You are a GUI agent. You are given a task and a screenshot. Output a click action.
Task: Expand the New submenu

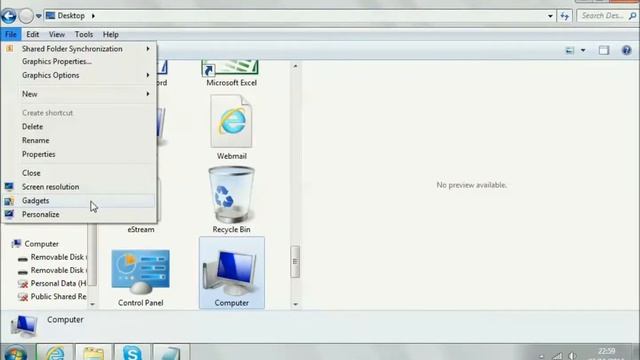[79, 94]
